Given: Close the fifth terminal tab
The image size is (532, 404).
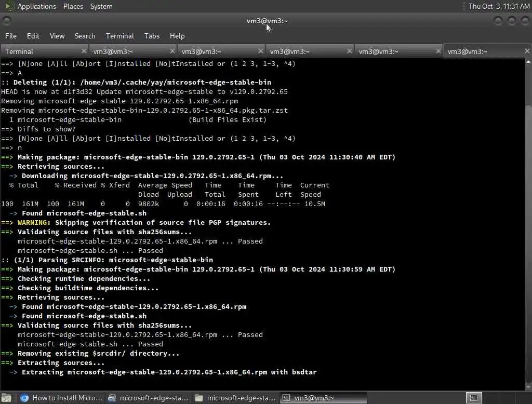Looking at the screenshot, I should (x=438, y=51).
